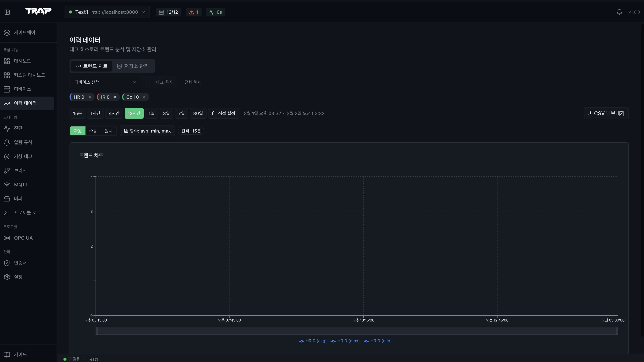Switch aggregation mode to 수동
644x362 pixels.
(93, 131)
